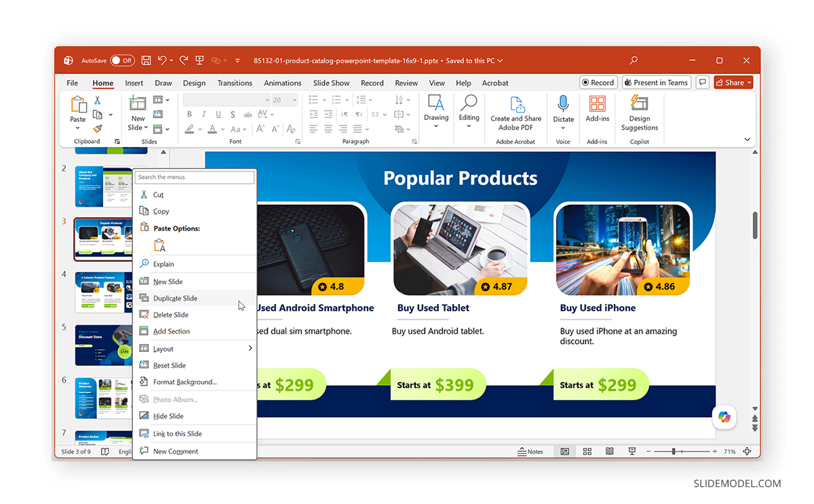Open comments pane icon beside Share

point(703,83)
